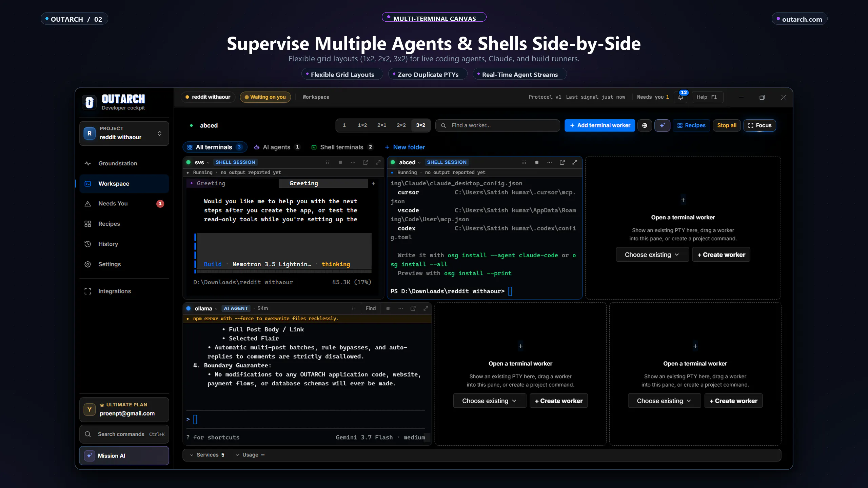Click the Find a worker search field
The width and height of the screenshot is (868, 488).
(497, 125)
